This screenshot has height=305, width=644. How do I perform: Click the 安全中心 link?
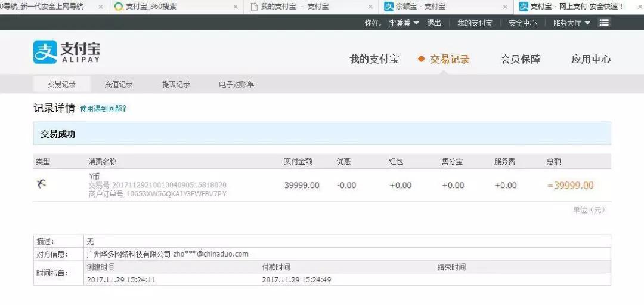(522, 23)
